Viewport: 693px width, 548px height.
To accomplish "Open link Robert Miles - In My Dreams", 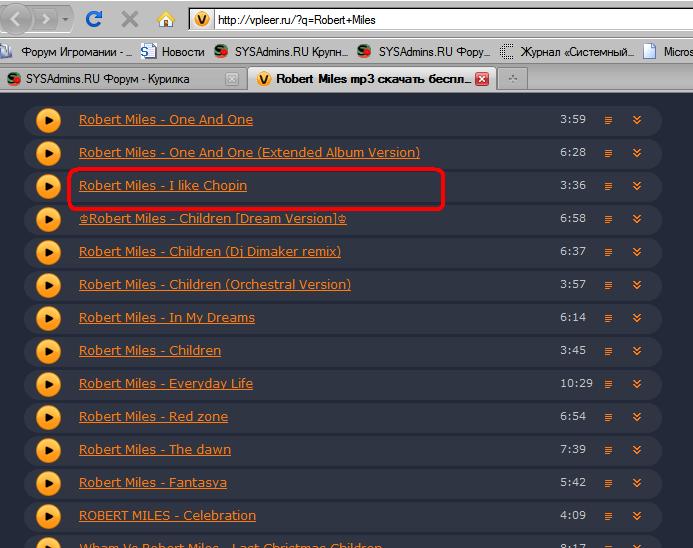I will pos(167,318).
